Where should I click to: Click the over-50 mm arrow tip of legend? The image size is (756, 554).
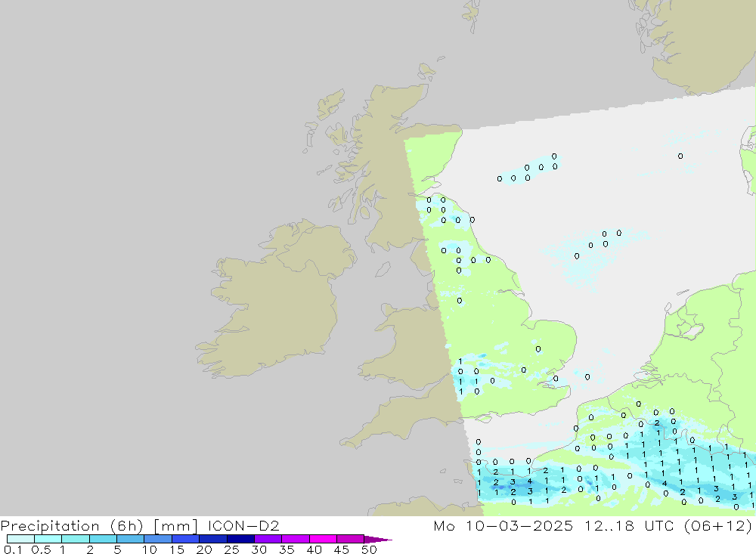click(x=377, y=540)
